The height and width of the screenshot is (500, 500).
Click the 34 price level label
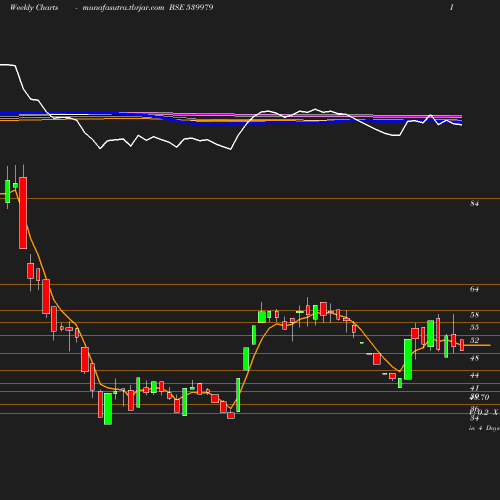click(474, 418)
